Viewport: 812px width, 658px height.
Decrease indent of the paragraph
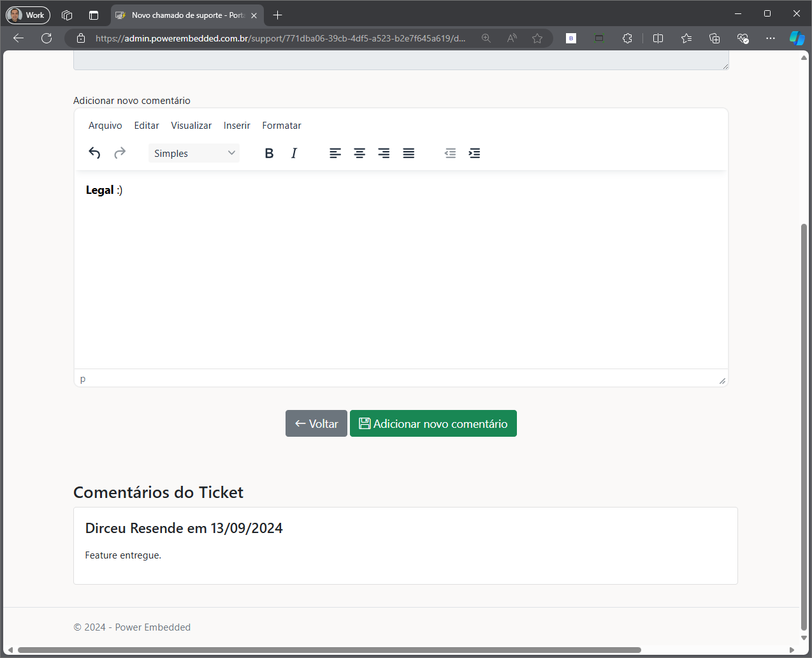point(450,153)
